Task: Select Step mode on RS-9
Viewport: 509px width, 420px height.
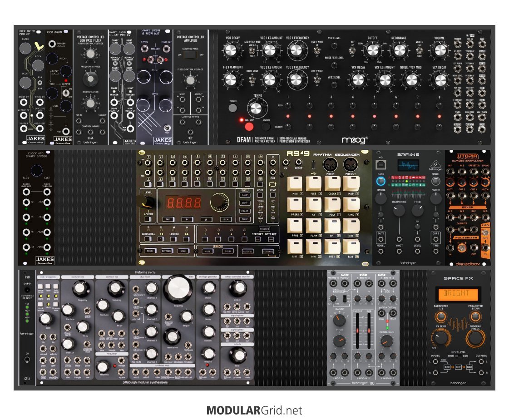Action: point(183,251)
